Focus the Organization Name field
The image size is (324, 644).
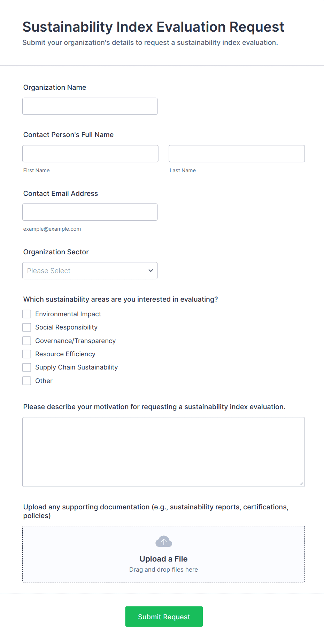tap(90, 106)
